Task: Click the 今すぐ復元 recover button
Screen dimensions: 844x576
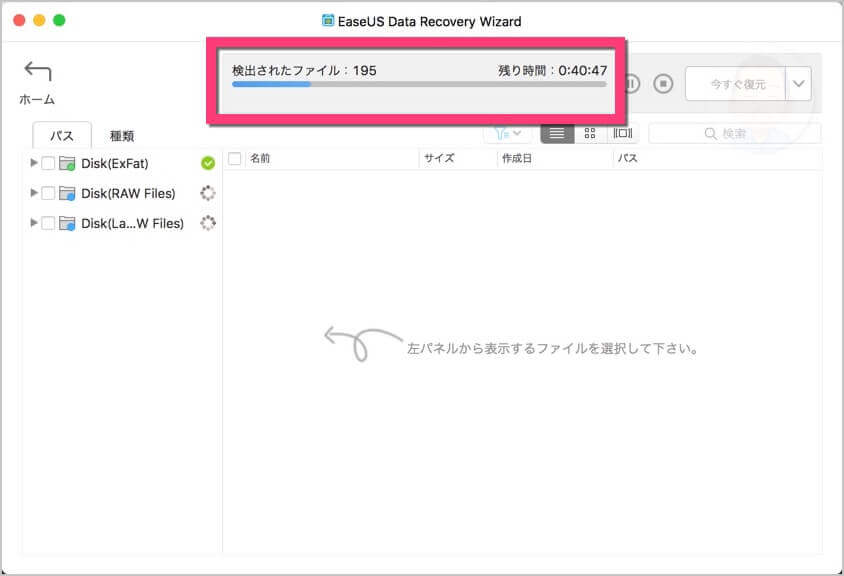Action: click(735, 84)
